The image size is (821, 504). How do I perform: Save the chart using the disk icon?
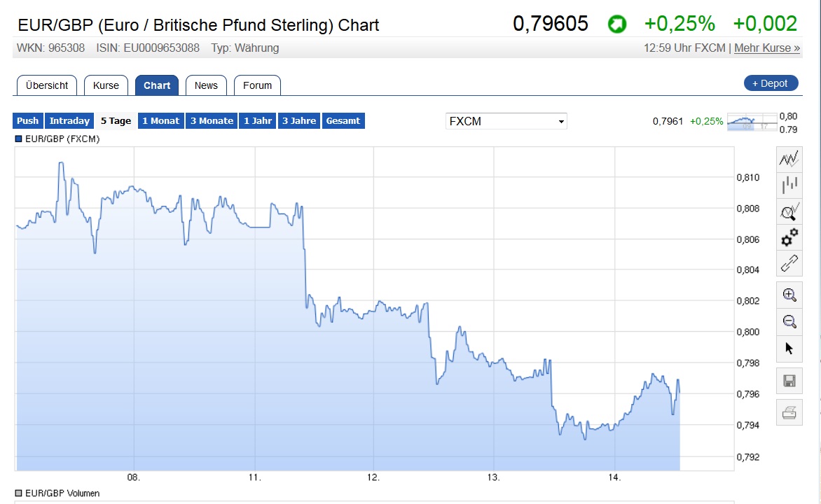789,379
